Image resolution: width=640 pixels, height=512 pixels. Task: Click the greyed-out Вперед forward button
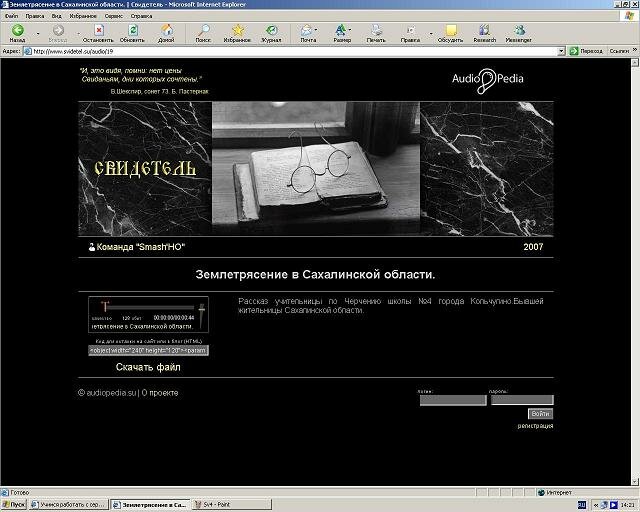click(58, 33)
